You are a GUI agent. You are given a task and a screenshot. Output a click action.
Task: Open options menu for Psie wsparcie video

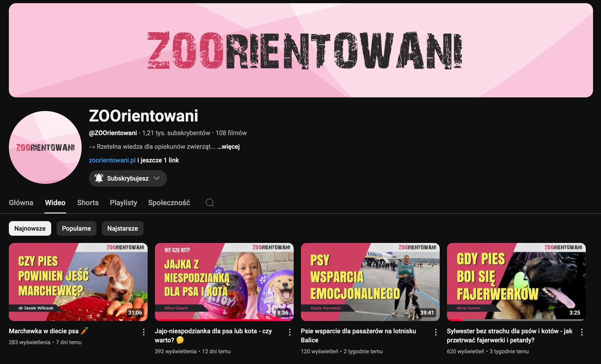435,332
